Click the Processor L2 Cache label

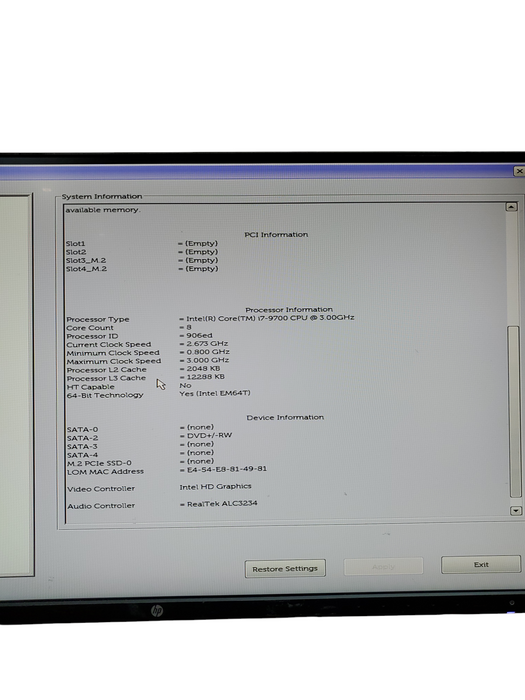click(106, 370)
